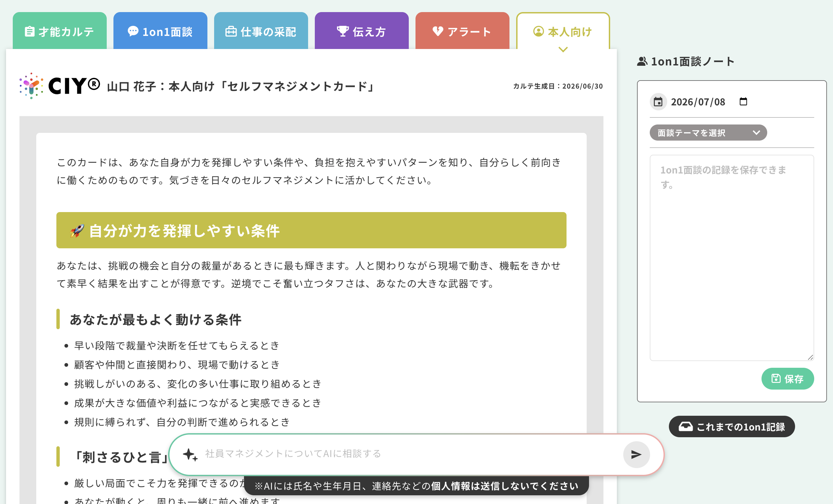Screen dimensions: 833x504
Task: Open the 仕事の采配 tab
Action: (x=261, y=31)
